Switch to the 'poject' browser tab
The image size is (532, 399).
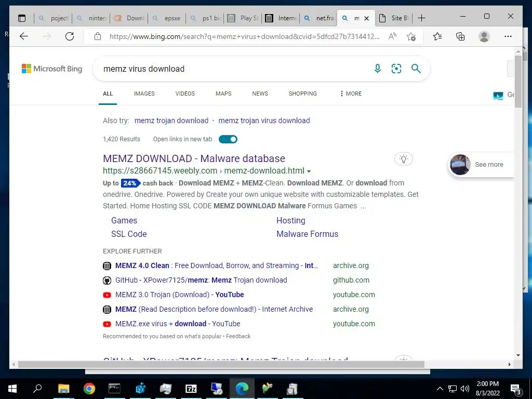pos(54,18)
